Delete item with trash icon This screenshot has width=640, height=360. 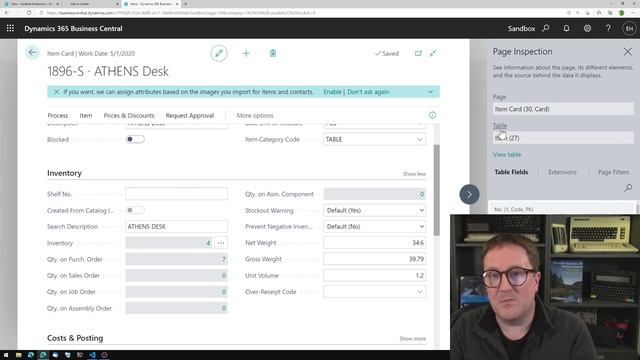(x=273, y=53)
